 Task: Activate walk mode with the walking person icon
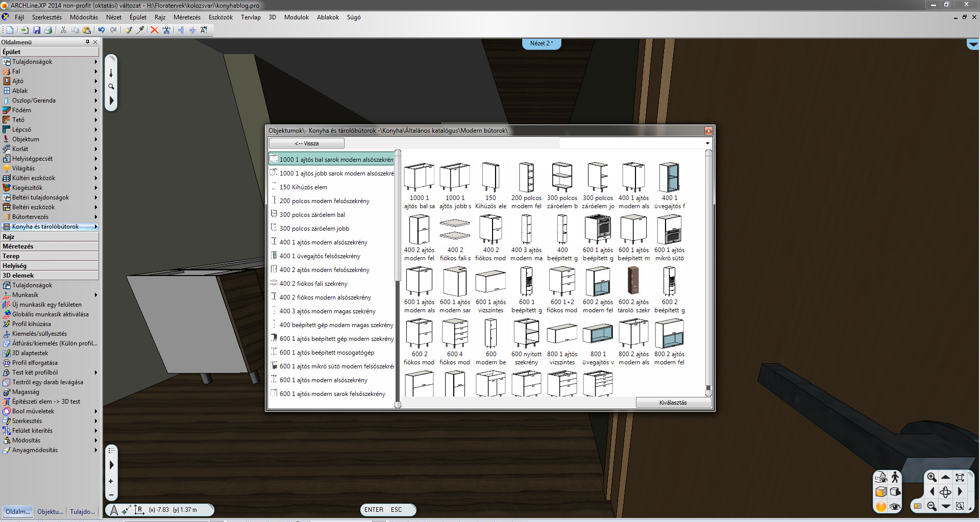[x=895, y=478]
